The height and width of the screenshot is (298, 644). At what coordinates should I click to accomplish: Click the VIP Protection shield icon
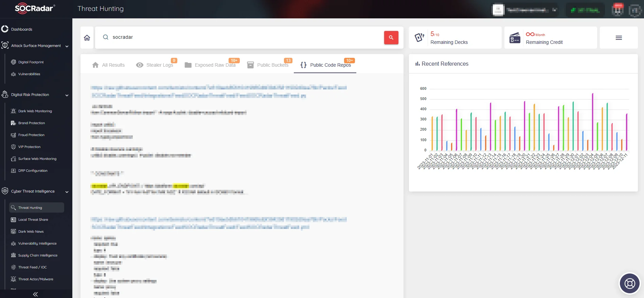14,147
